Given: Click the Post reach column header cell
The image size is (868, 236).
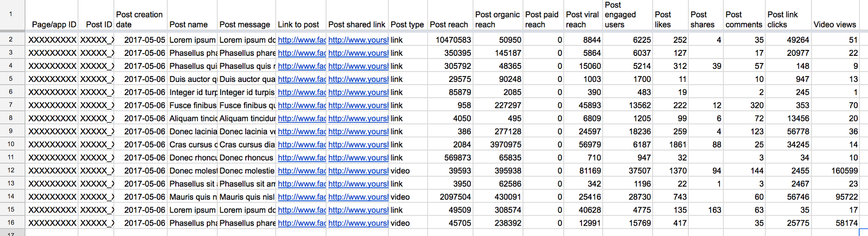Looking at the screenshot, I should [x=449, y=24].
